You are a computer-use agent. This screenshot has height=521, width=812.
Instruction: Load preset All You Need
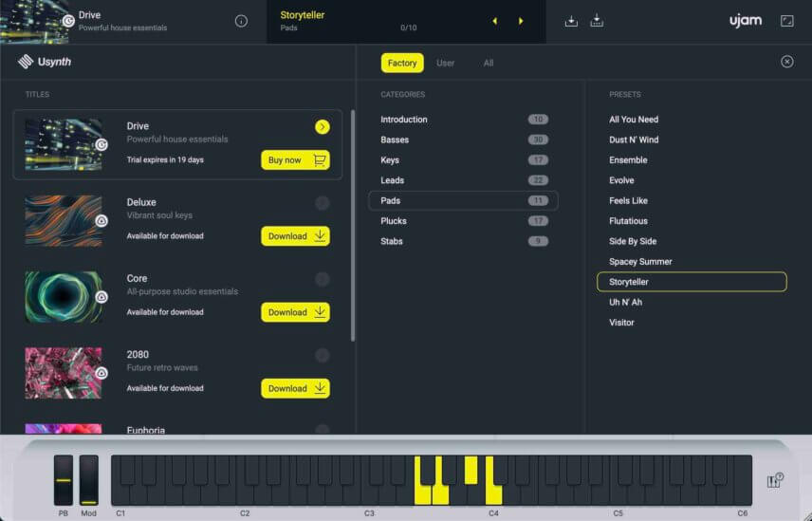pos(634,120)
